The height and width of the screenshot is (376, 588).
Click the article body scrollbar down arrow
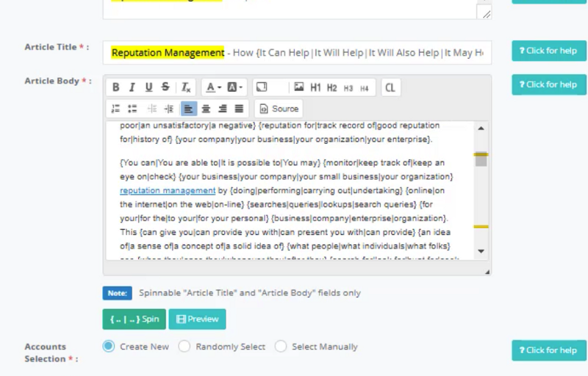(481, 251)
